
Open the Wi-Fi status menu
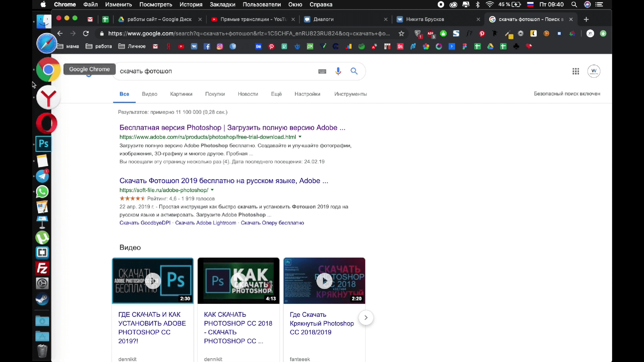(490, 4)
